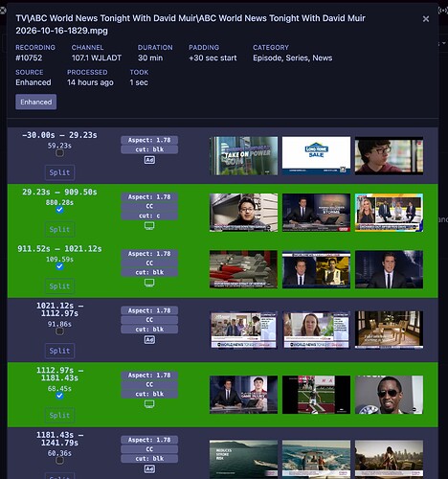
Task: Check the 91.86s segment checkbox
Action: tap(59, 331)
